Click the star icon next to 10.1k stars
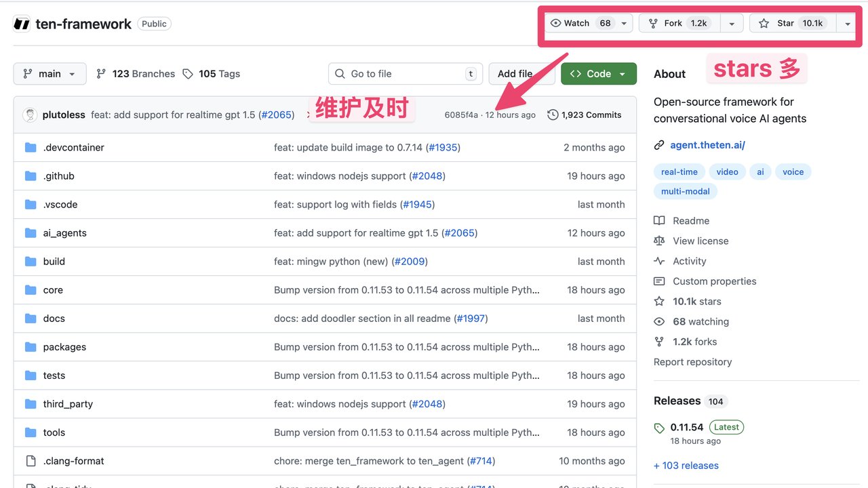This screenshot has height=488, width=868. pos(659,301)
